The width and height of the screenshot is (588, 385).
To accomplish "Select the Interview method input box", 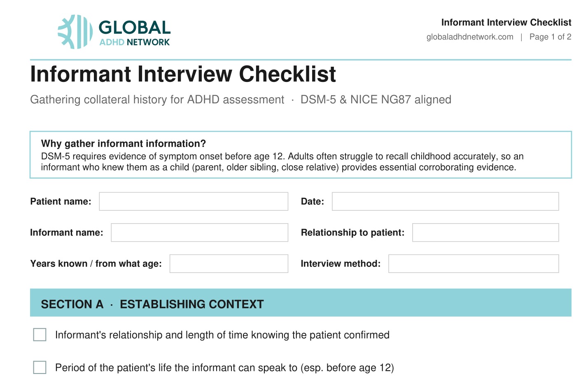I will [474, 264].
